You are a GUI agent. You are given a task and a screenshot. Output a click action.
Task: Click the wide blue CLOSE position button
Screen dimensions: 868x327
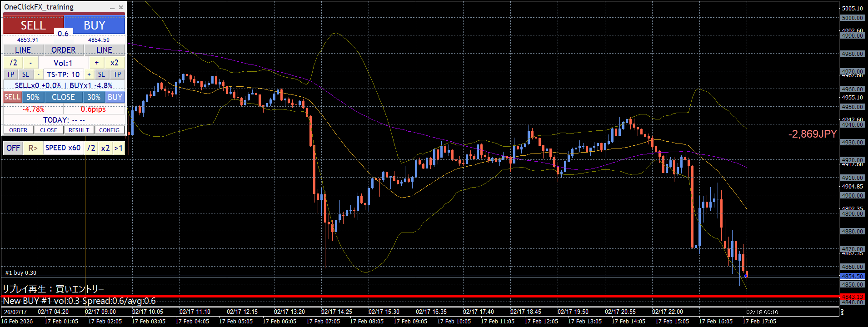(x=63, y=97)
